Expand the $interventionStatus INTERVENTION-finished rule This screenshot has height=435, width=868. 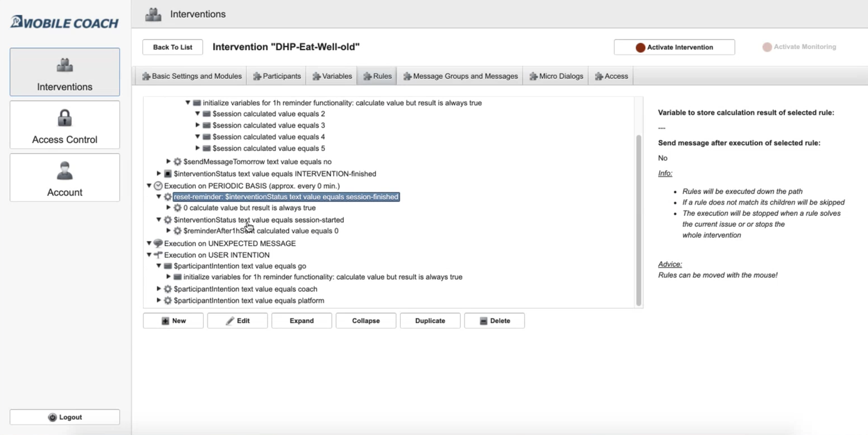click(x=159, y=173)
